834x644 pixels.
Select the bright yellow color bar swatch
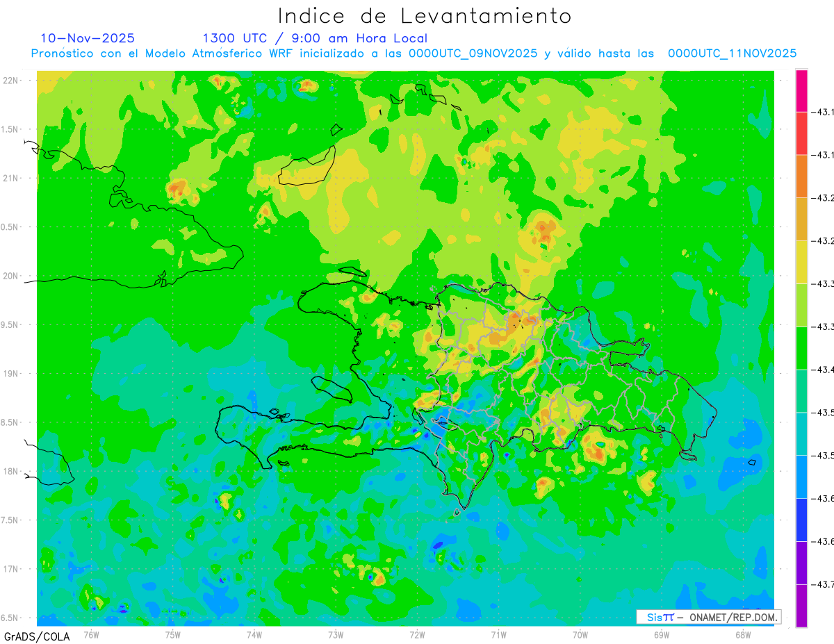click(801, 262)
